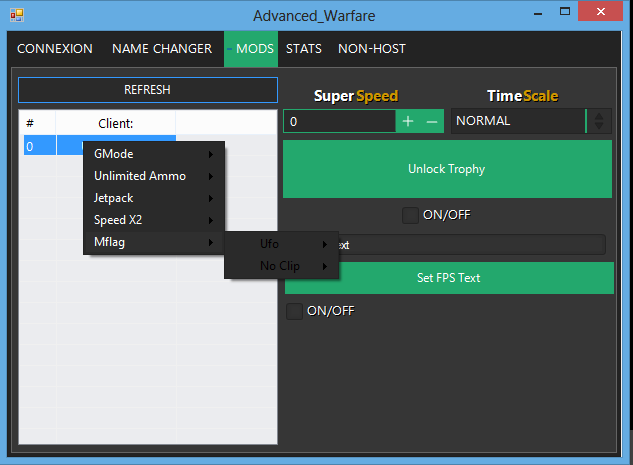The image size is (633, 465).
Task: Expand the Jetpack submenu arrow
Action: pos(211,198)
